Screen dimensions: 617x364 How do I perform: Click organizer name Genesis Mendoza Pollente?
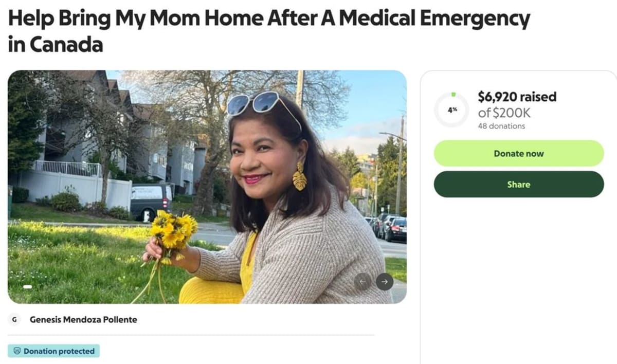[x=84, y=319]
